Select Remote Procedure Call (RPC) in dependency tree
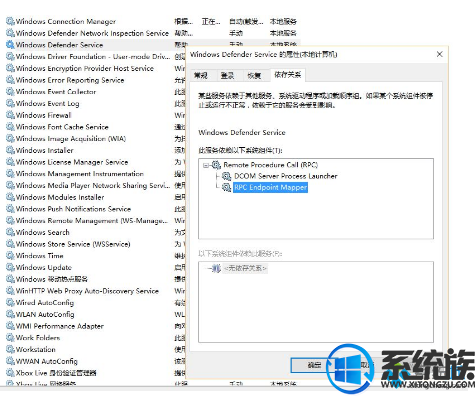 (x=270, y=165)
